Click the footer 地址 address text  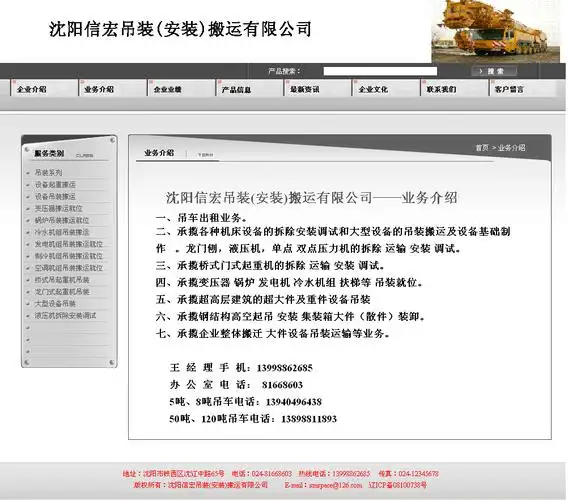[x=173, y=474]
